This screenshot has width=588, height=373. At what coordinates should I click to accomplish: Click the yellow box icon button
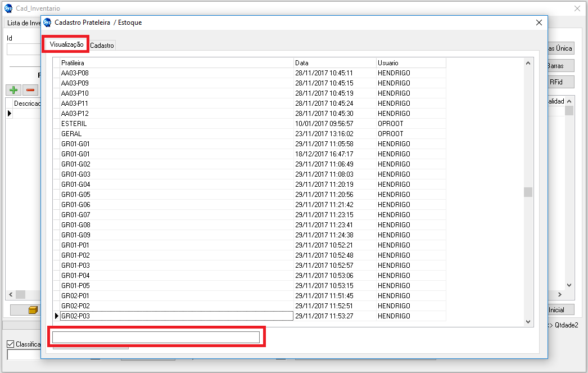pyautogui.click(x=33, y=310)
